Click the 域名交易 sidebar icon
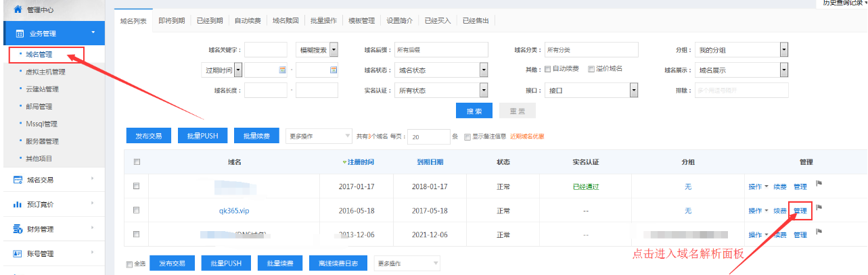Image resolution: width=868 pixels, height=275 pixels. (x=18, y=180)
